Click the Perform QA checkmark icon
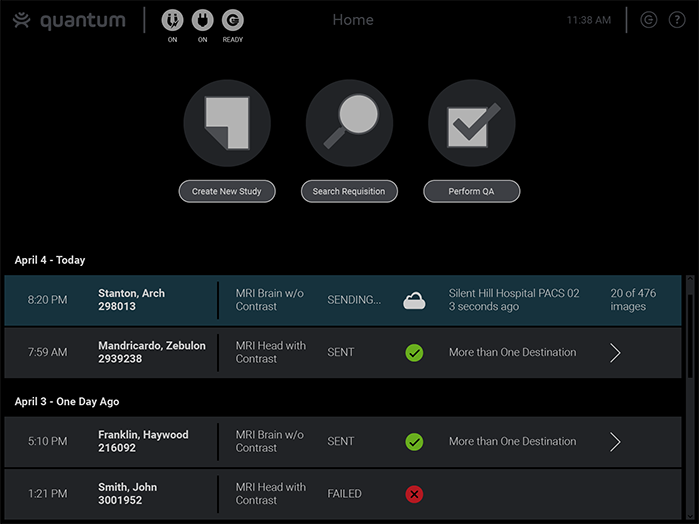 pyautogui.click(x=471, y=123)
